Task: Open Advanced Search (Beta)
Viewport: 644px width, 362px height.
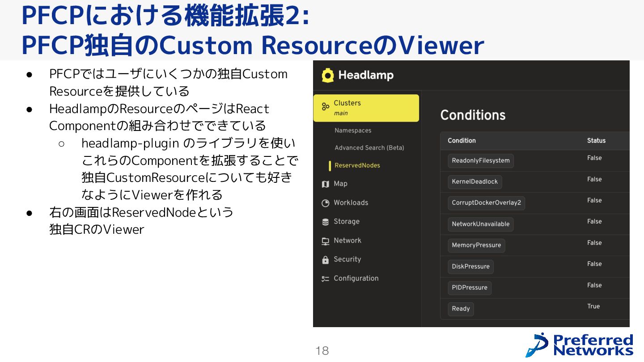Action: [369, 147]
